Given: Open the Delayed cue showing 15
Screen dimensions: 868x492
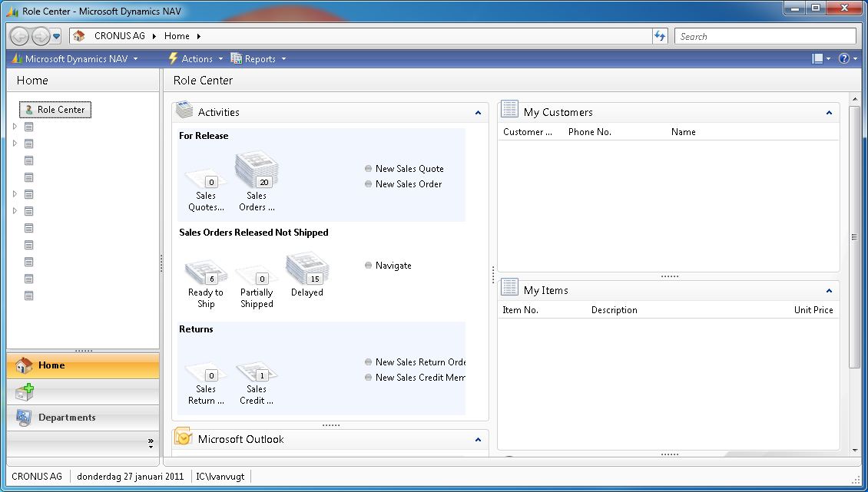Looking at the screenshot, I should pos(307,276).
